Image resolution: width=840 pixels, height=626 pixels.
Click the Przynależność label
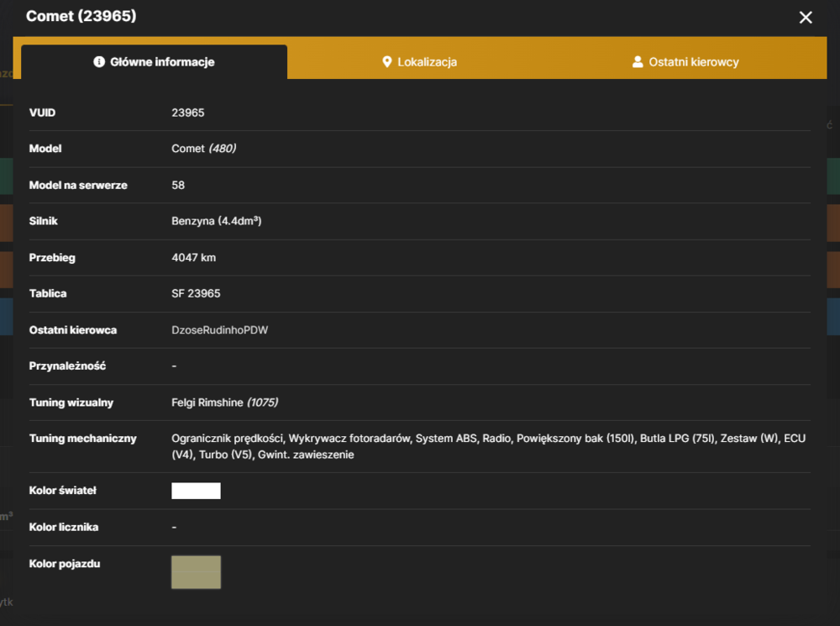pyautogui.click(x=67, y=366)
